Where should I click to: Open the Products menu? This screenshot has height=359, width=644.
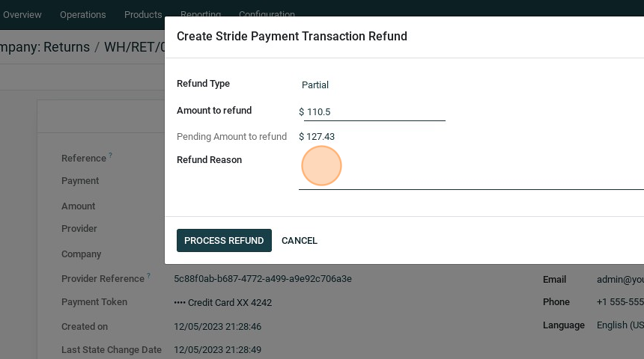coord(143,15)
